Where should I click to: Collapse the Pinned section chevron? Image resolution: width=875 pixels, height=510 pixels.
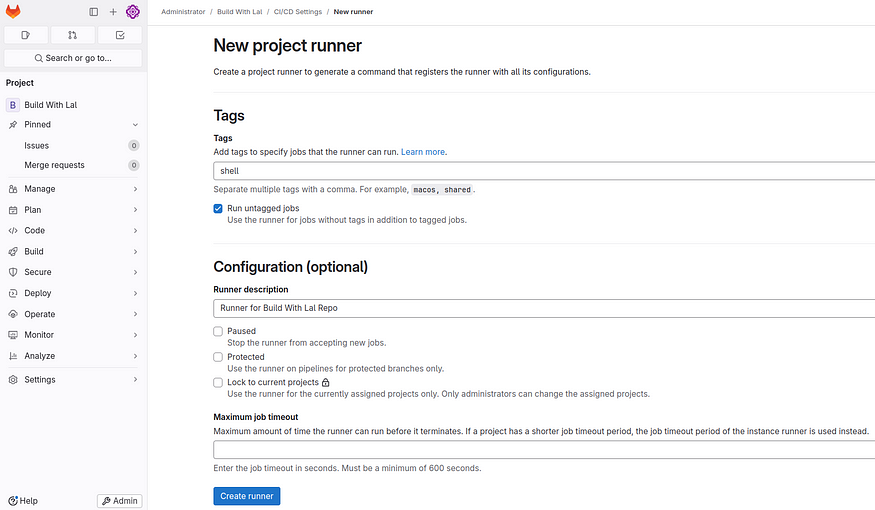[135, 125]
